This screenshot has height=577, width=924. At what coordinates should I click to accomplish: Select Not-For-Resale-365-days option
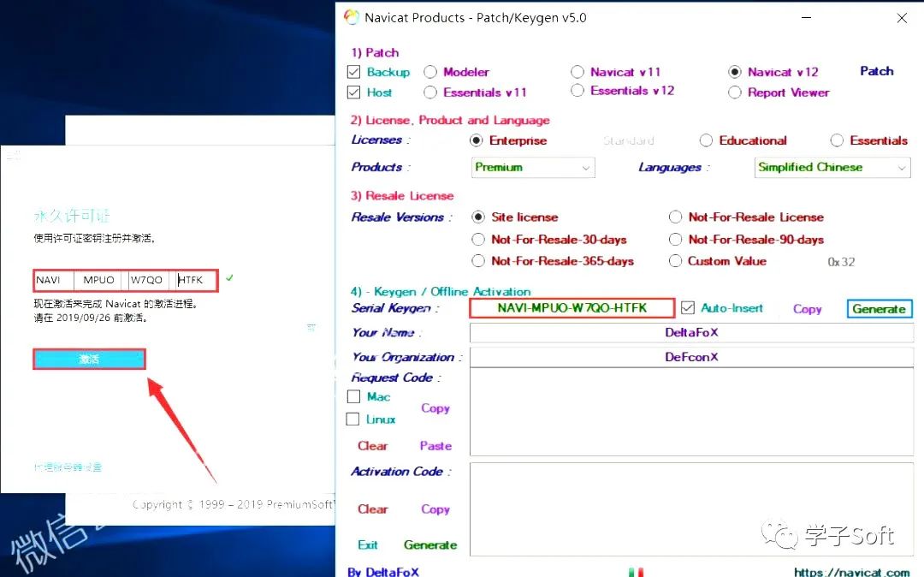tap(478, 260)
